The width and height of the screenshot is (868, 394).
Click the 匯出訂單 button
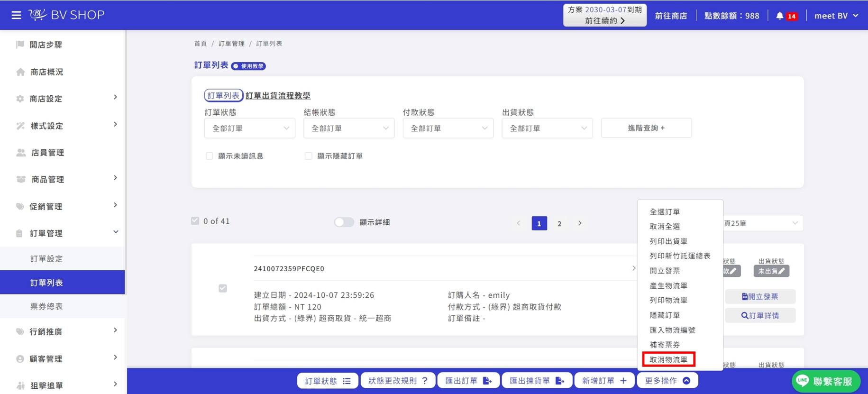468,381
